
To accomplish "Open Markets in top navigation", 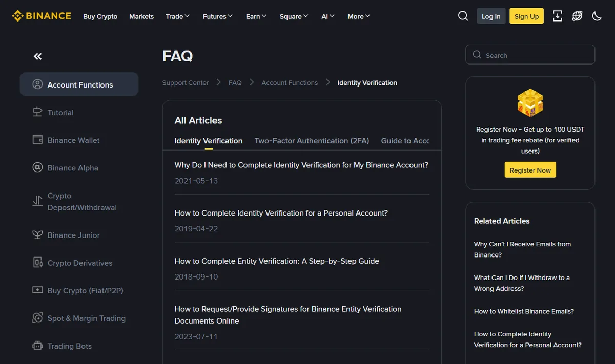I will point(141,16).
